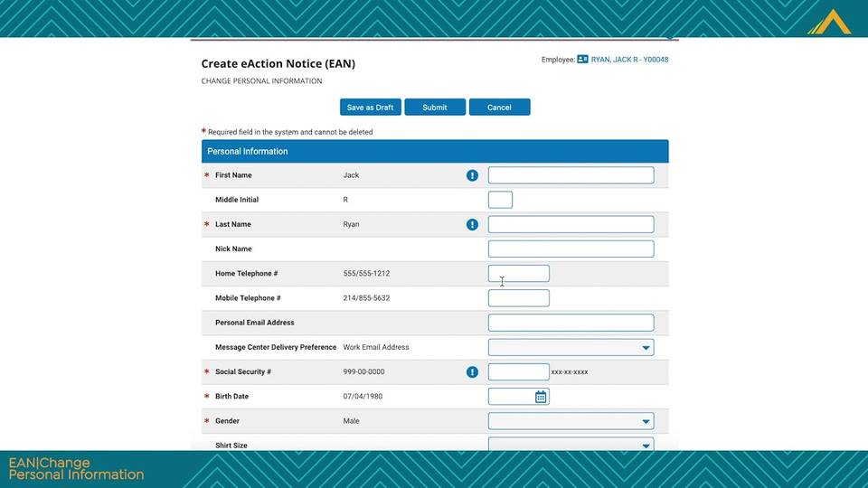This screenshot has height=488, width=868.
Task: Click the info icon beside Last Name
Action: coord(472,224)
